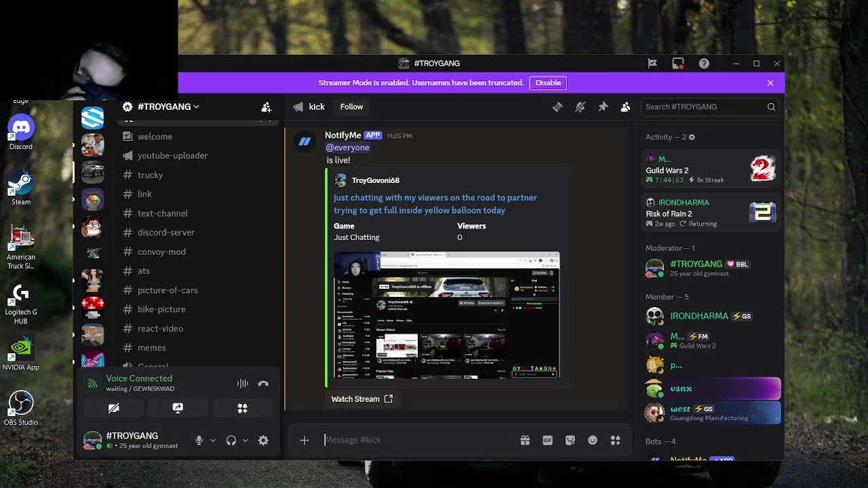Click the NotifyMe bot username
This screenshot has width=868, height=488.
pyautogui.click(x=343, y=135)
